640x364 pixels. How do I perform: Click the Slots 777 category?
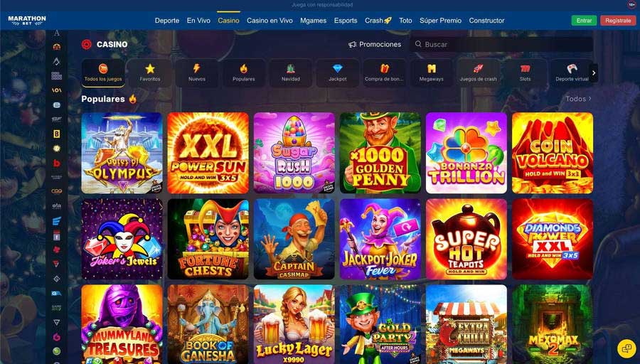[526, 73]
